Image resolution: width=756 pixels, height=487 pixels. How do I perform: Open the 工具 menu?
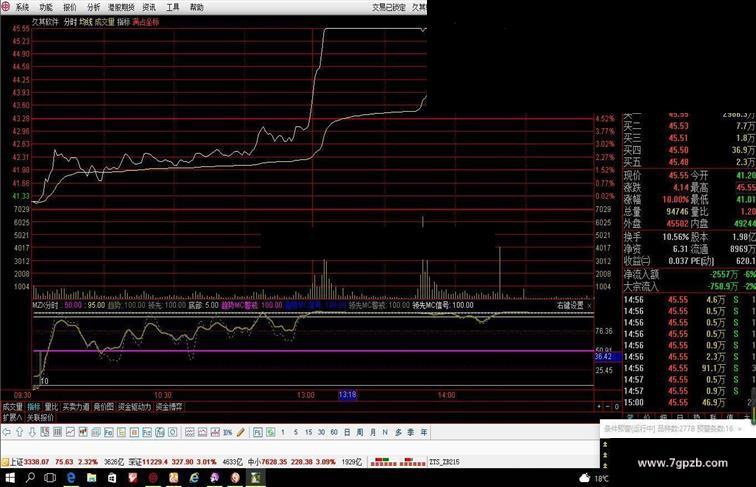[173, 7]
